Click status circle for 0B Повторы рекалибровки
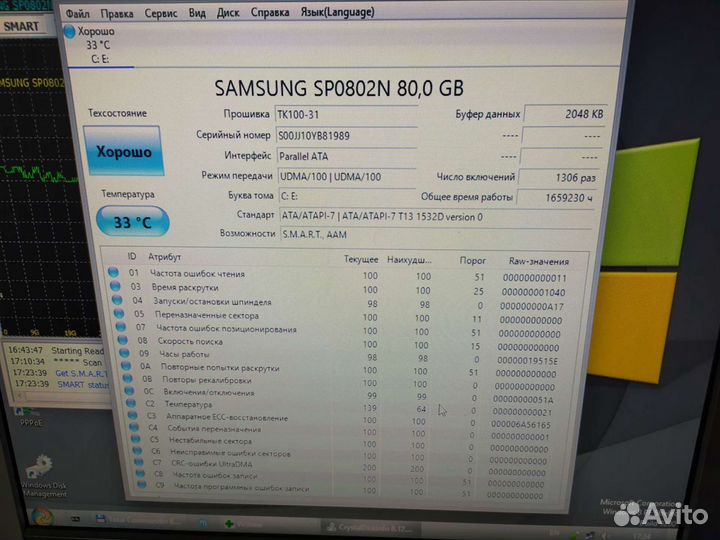 [128, 378]
